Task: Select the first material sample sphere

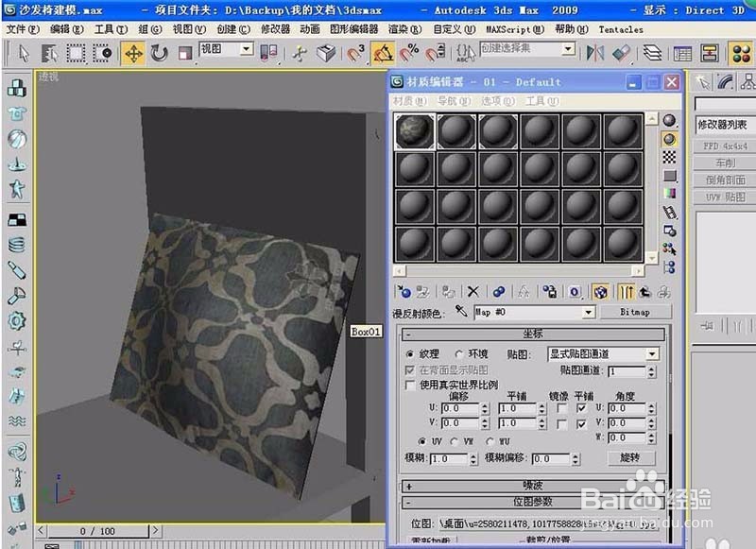Action: point(413,130)
